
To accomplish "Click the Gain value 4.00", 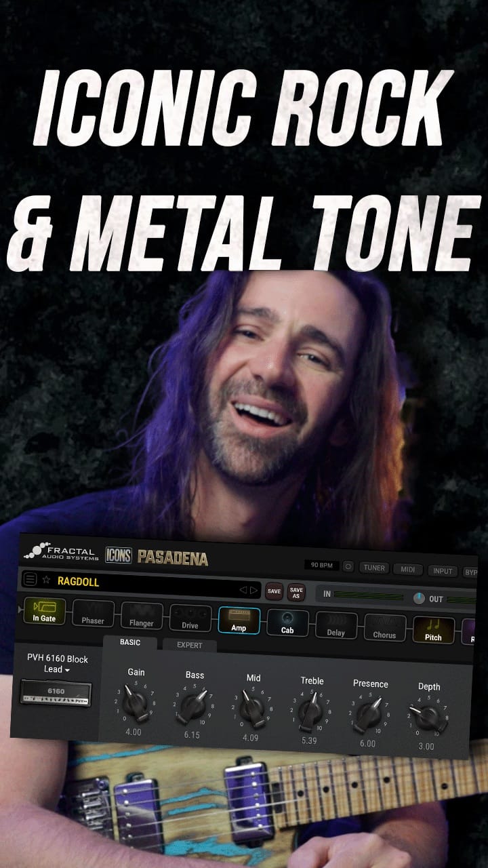I will click(134, 732).
